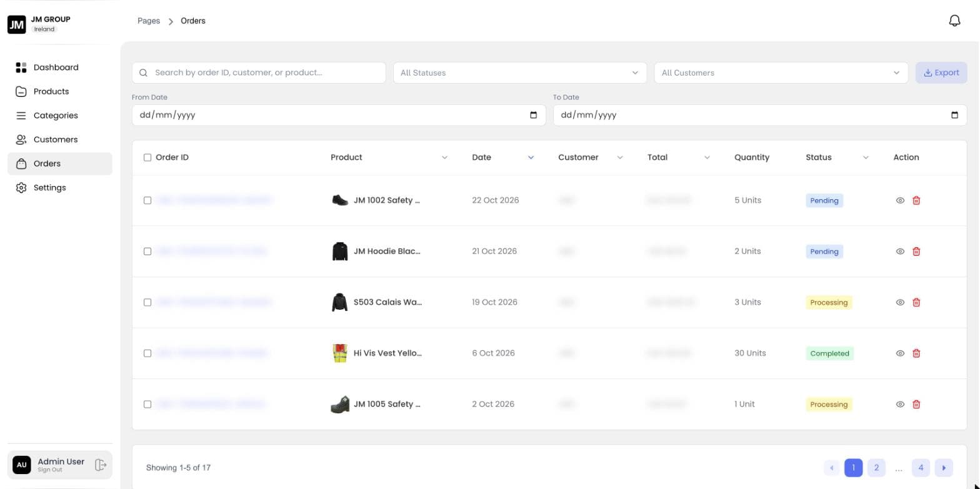Screen dimensions: 980x489
Task: View the 21 Oct 2026 order details
Action: click(900, 252)
